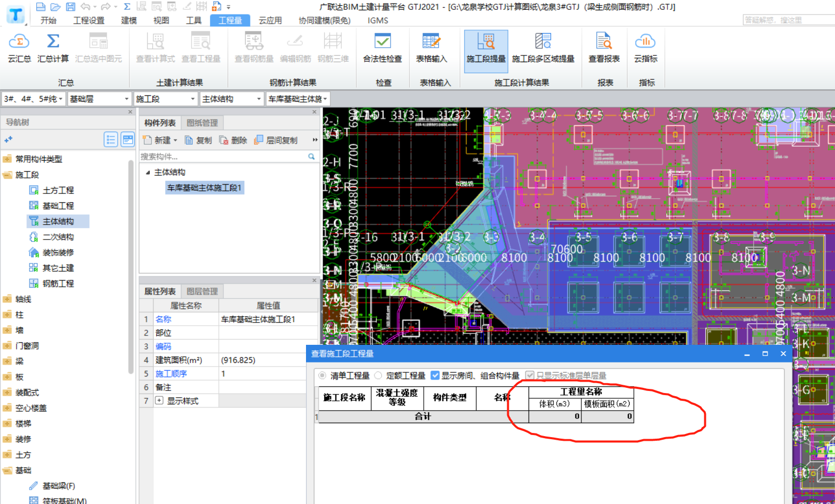Open the 视图 ribbon tab
835x504 pixels.
161,20
